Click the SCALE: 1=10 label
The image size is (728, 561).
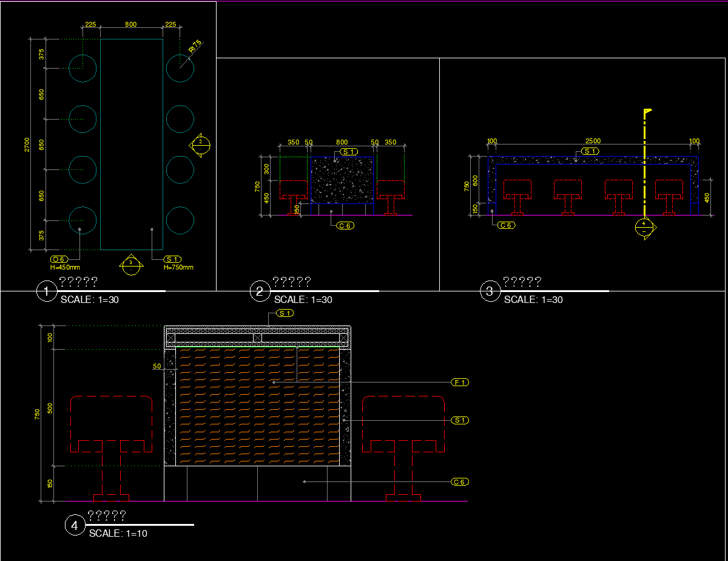[118, 534]
